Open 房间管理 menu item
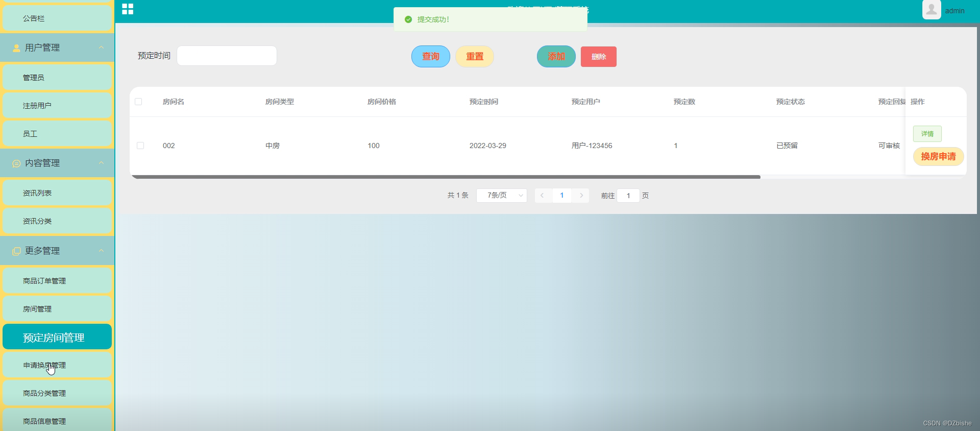The image size is (980, 431). point(57,308)
